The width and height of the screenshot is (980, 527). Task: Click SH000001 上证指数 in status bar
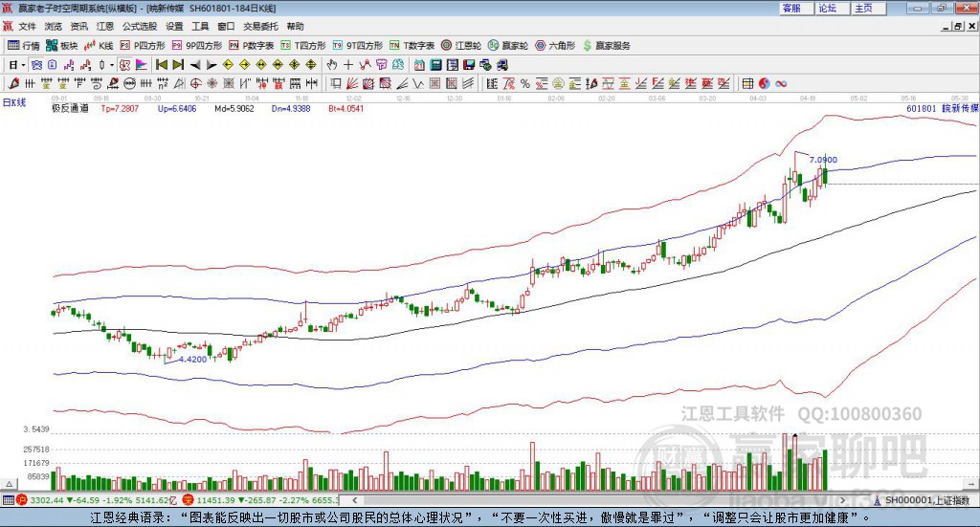tap(927, 500)
